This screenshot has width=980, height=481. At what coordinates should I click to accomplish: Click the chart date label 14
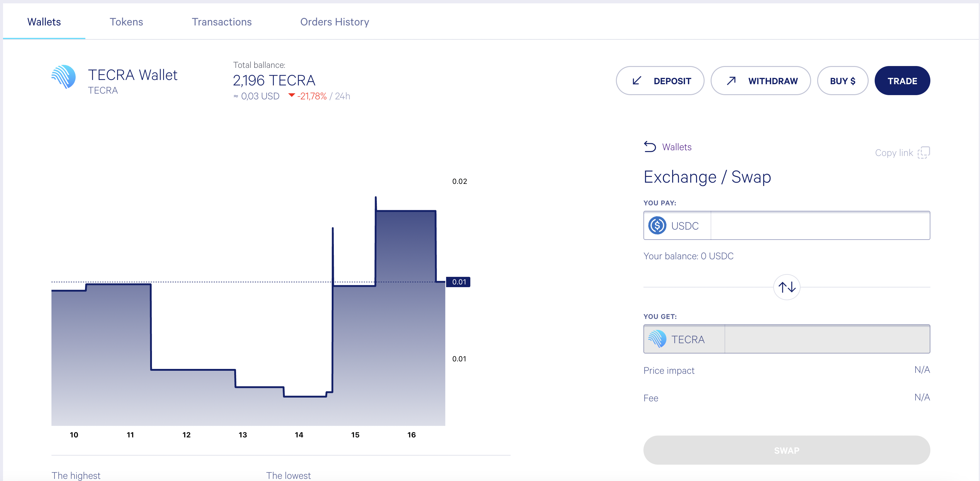point(299,435)
